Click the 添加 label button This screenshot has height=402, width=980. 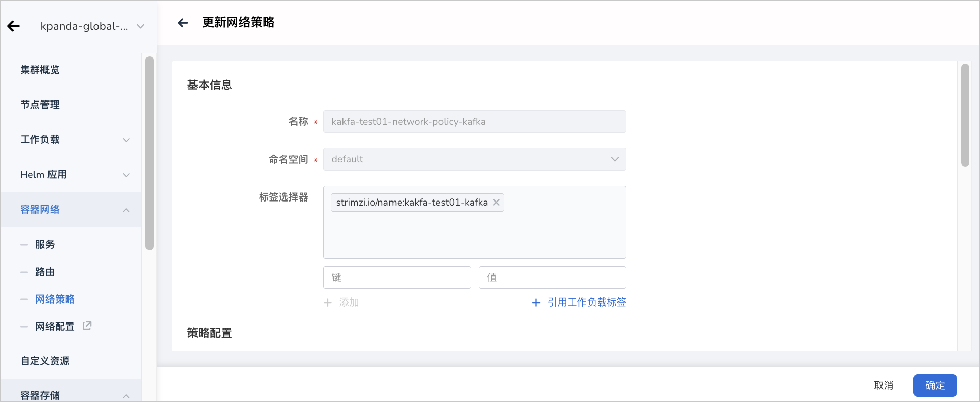point(341,303)
